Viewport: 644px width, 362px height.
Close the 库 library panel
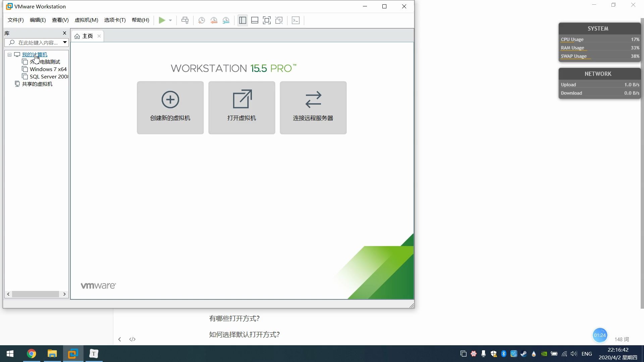coord(64,33)
